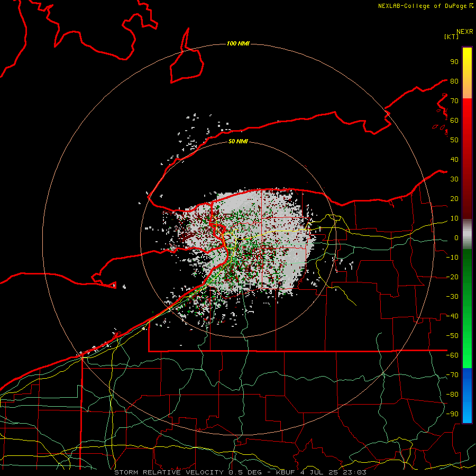The width and height of the screenshot is (476, 476).
Task: Click the -60 knot scale label
Action: click(x=452, y=355)
